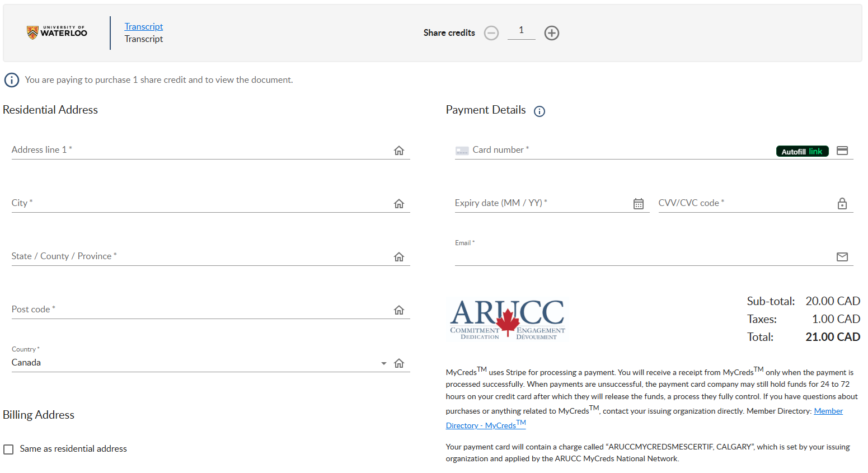Click the home icon in the City field
The height and width of the screenshot is (473, 868).
pyautogui.click(x=398, y=204)
